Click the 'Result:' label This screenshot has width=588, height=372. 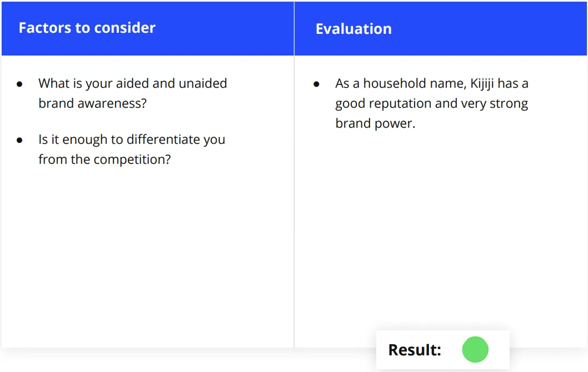click(x=415, y=350)
